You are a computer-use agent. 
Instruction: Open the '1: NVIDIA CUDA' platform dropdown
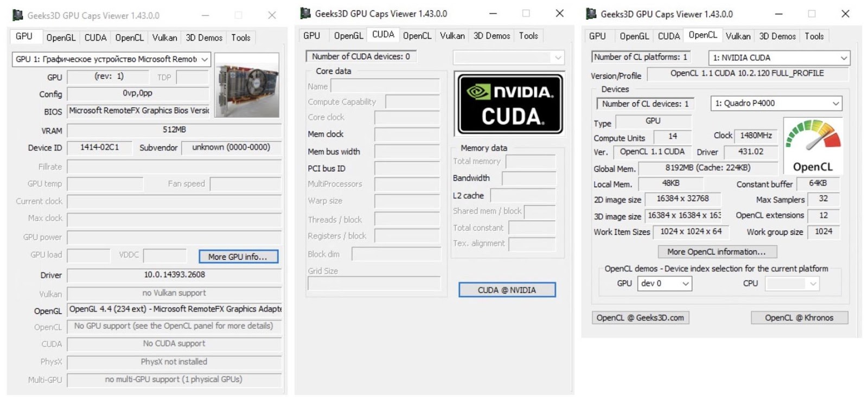click(779, 57)
